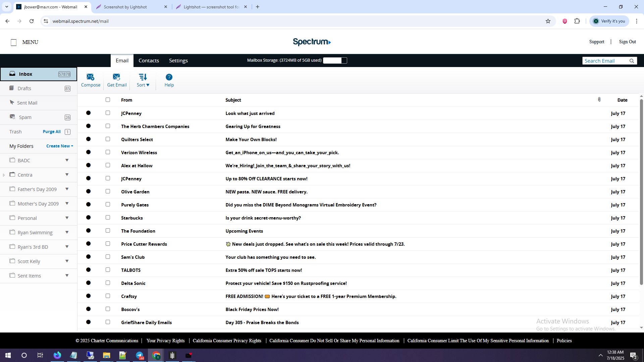644x362 pixels.
Task: Check the Price Cutter Rewards email
Action: [108, 243]
